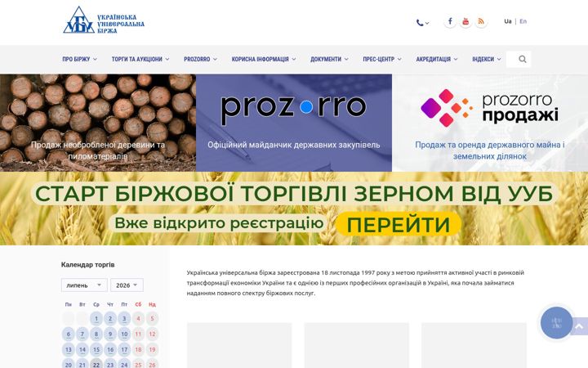
Task: Select calendar day 16
Action: pos(110,350)
